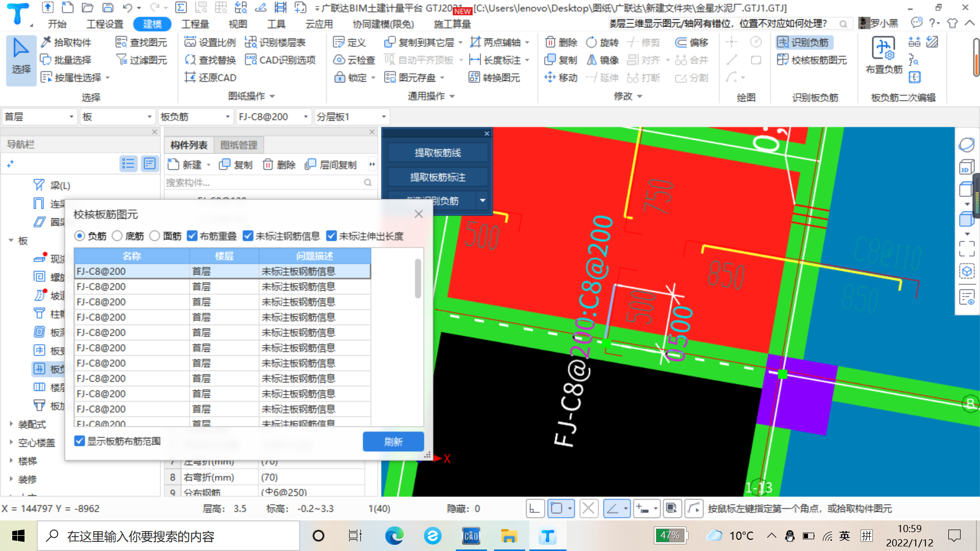Open the 开始 ribbon tab

(57, 24)
